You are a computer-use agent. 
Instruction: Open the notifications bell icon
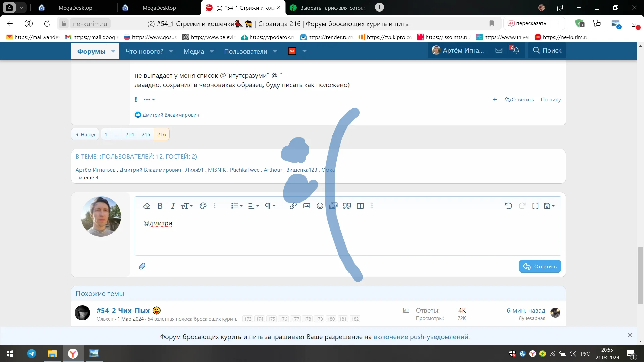516,51
